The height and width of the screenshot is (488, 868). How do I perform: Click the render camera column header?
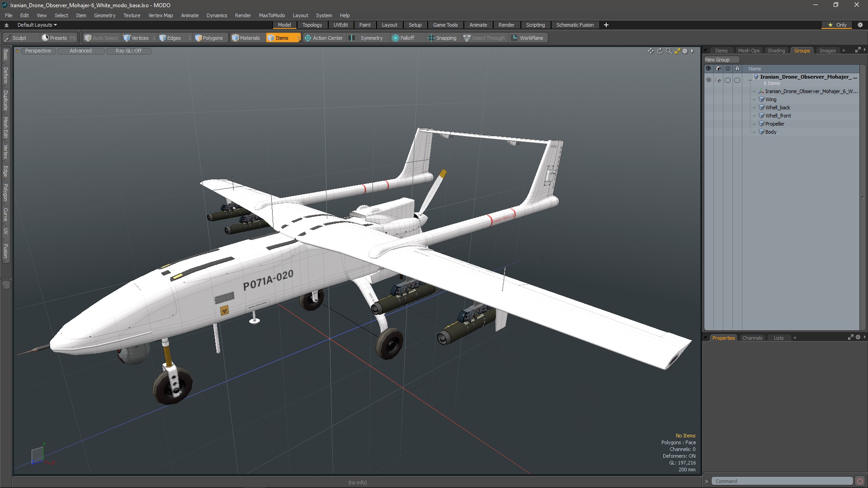(x=718, y=69)
